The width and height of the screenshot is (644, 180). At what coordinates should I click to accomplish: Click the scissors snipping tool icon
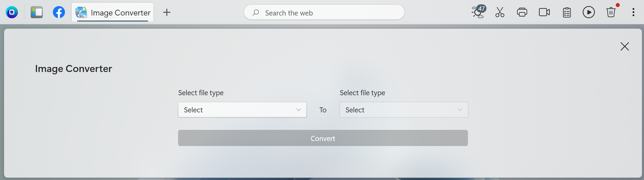coord(500,12)
